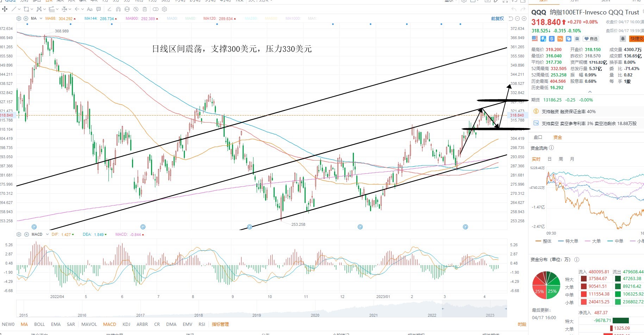Select the Aa text annotation tool
This screenshot has height=335, width=644.
click(90, 9)
